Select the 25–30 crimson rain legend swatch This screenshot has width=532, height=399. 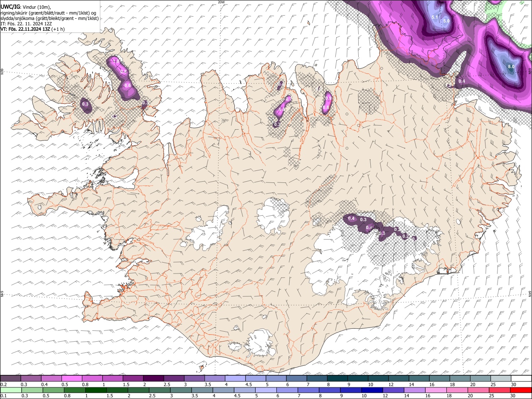(500, 390)
